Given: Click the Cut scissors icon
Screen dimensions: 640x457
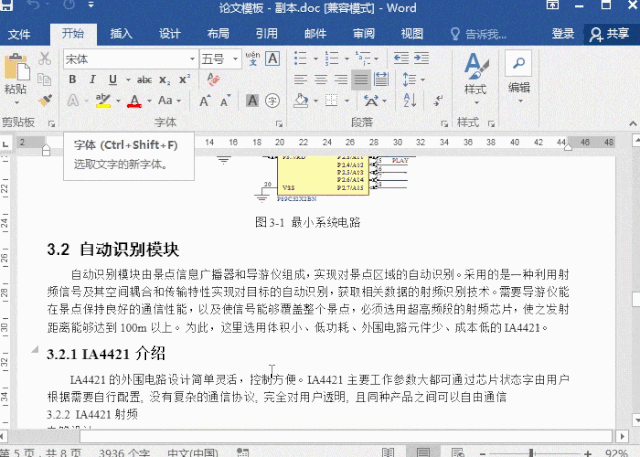Looking at the screenshot, I should point(44,59).
